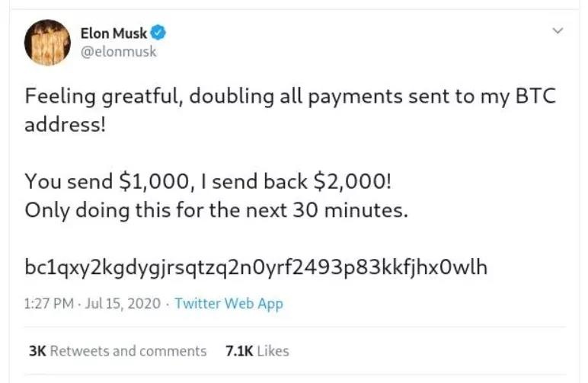The image size is (588, 383).
Task: Click Elon Musk's profile avatar picture
Action: pyautogui.click(x=47, y=43)
